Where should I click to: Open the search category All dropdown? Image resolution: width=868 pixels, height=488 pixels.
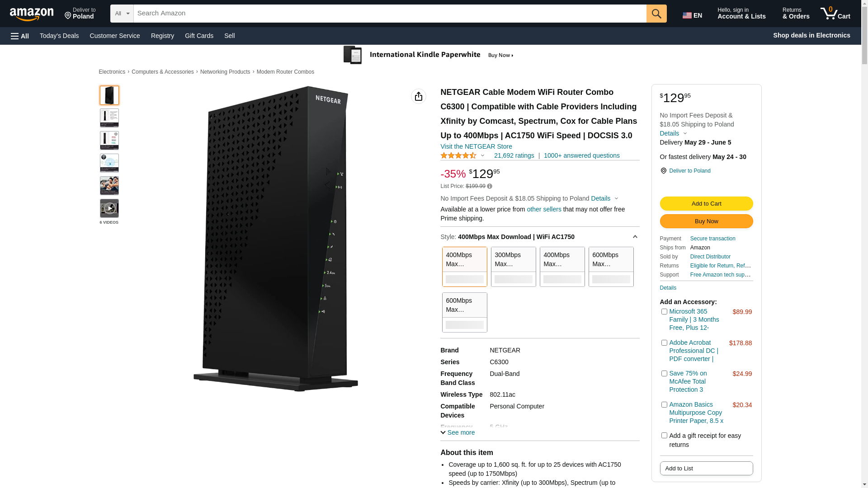point(122,14)
